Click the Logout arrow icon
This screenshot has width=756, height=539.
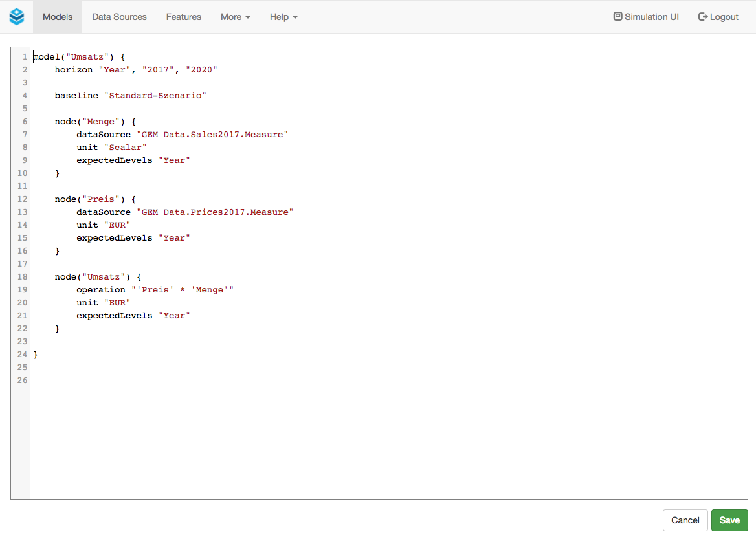tap(702, 17)
